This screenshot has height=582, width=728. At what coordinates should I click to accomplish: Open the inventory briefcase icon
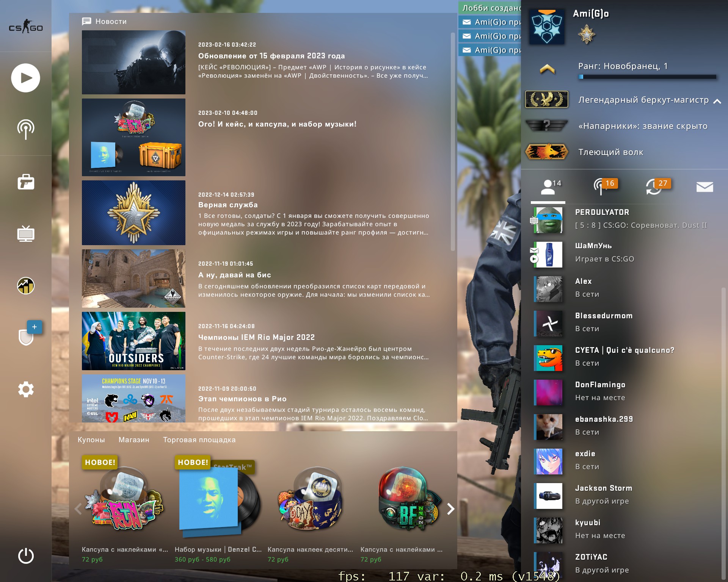25,182
